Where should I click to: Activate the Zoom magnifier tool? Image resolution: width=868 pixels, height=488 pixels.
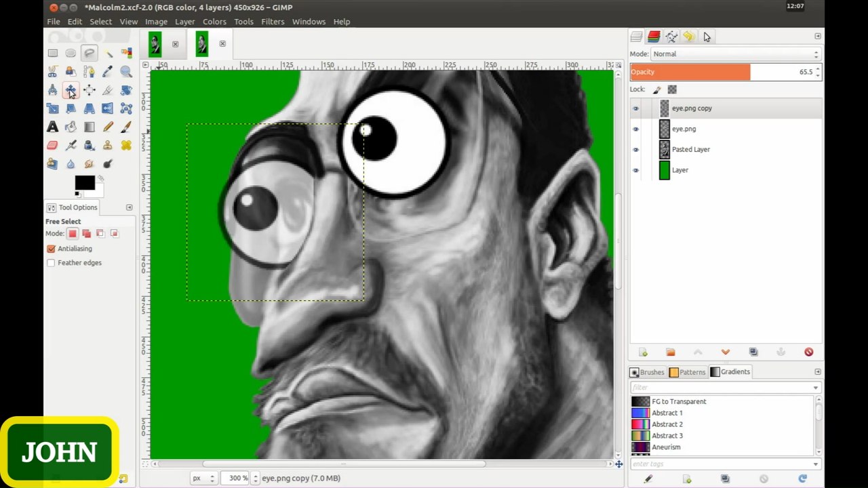[125, 71]
